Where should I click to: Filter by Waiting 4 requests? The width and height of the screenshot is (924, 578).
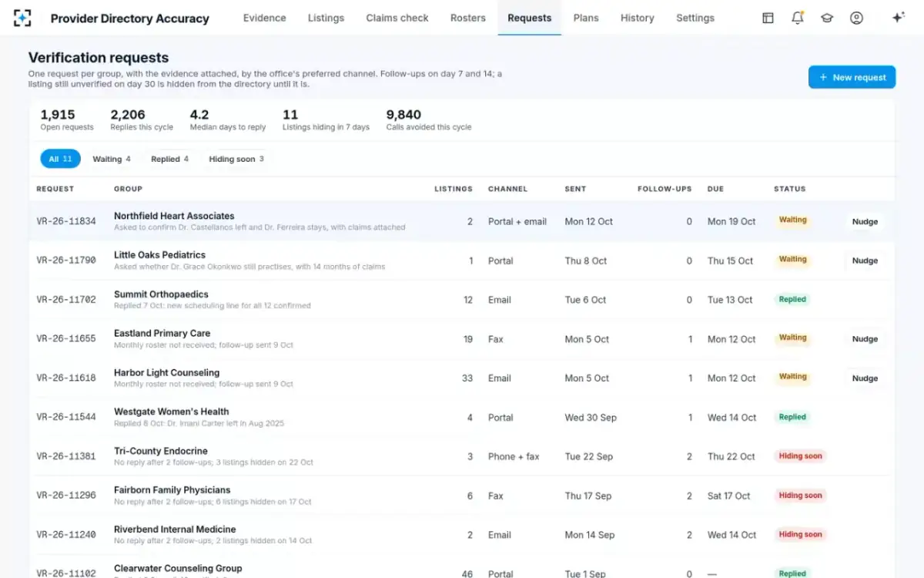[112, 159]
